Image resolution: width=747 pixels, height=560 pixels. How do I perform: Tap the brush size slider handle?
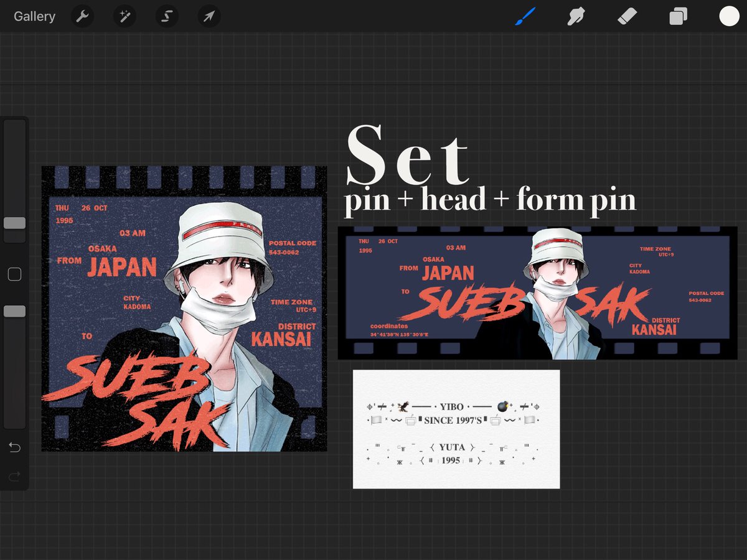point(14,223)
